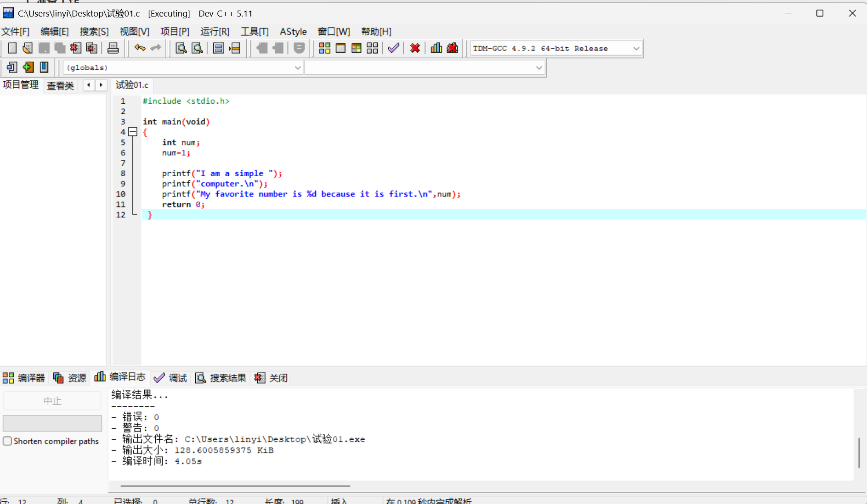This screenshot has width=867, height=504.
Task: Undo the last edit with the toolbar arrow
Action: click(140, 48)
